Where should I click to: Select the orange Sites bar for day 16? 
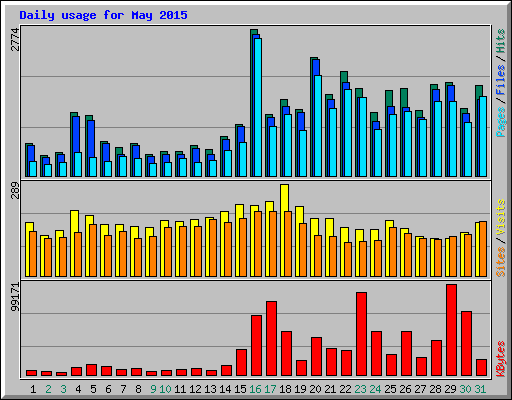(x=258, y=244)
